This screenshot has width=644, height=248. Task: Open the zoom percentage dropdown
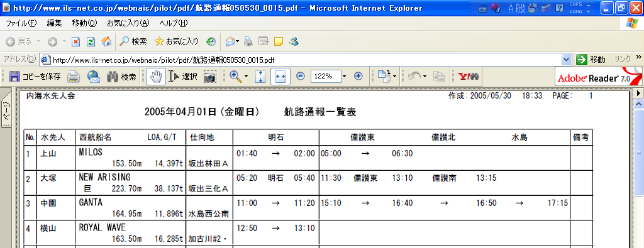344,76
